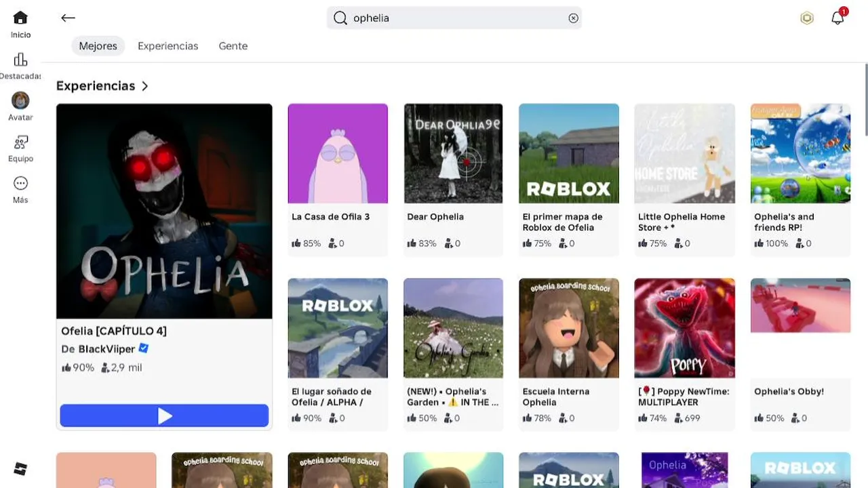Open Equipo section in sidebar
This screenshot has height=488, width=868.
tap(20, 149)
